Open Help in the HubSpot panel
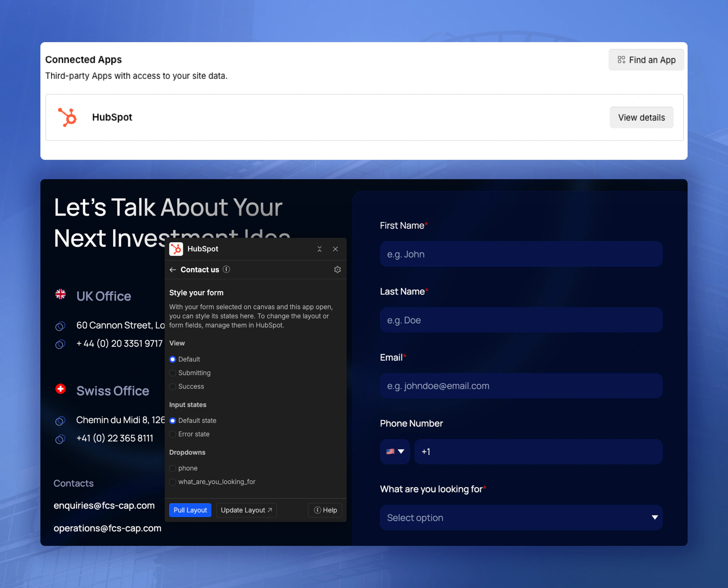728x588 pixels. [x=325, y=510]
